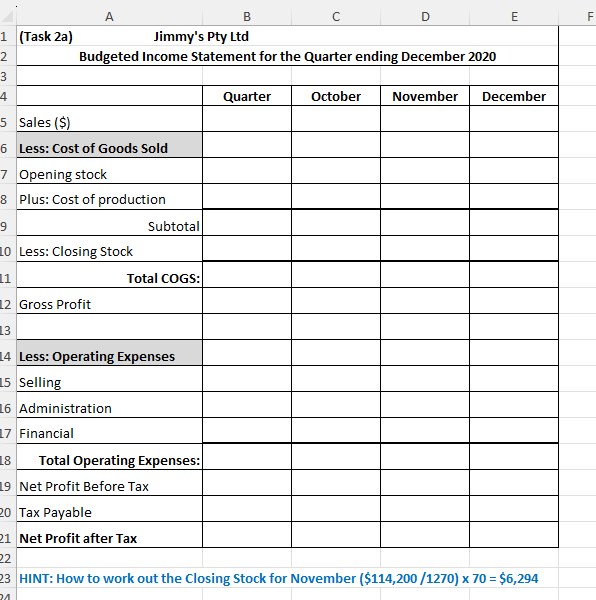
Task: Select 'Total Operating Expenses:' label
Action: (119, 460)
